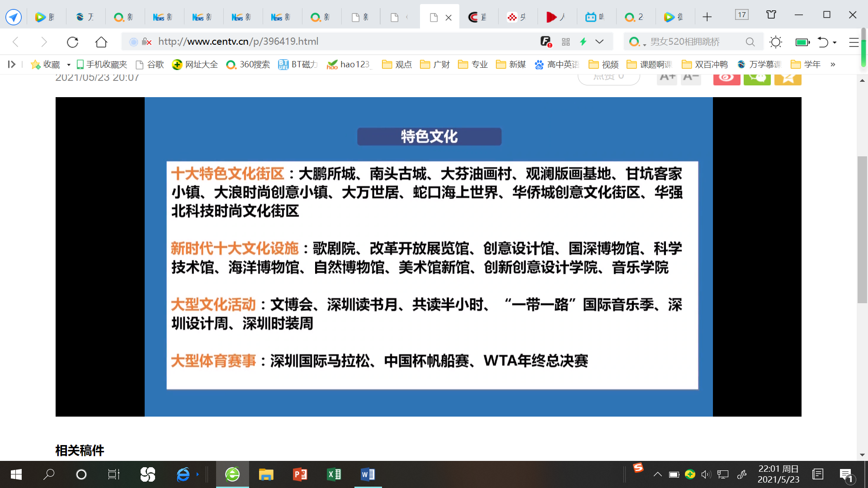Open the QR code icon in address bar
This screenshot has width=868, height=488.
pos(566,42)
